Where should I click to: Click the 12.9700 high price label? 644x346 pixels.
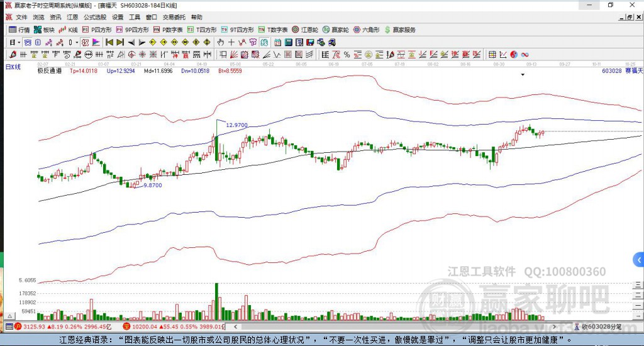pyautogui.click(x=237, y=125)
